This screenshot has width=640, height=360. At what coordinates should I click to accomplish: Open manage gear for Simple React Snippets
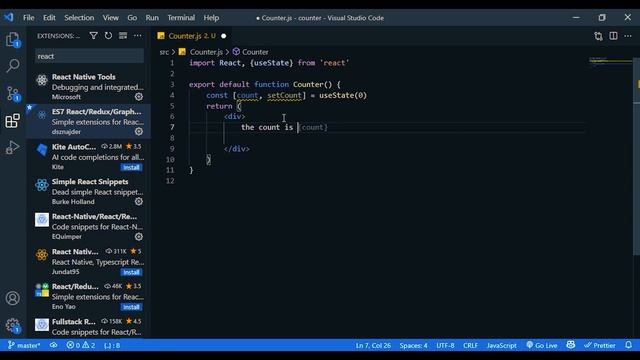(139, 202)
